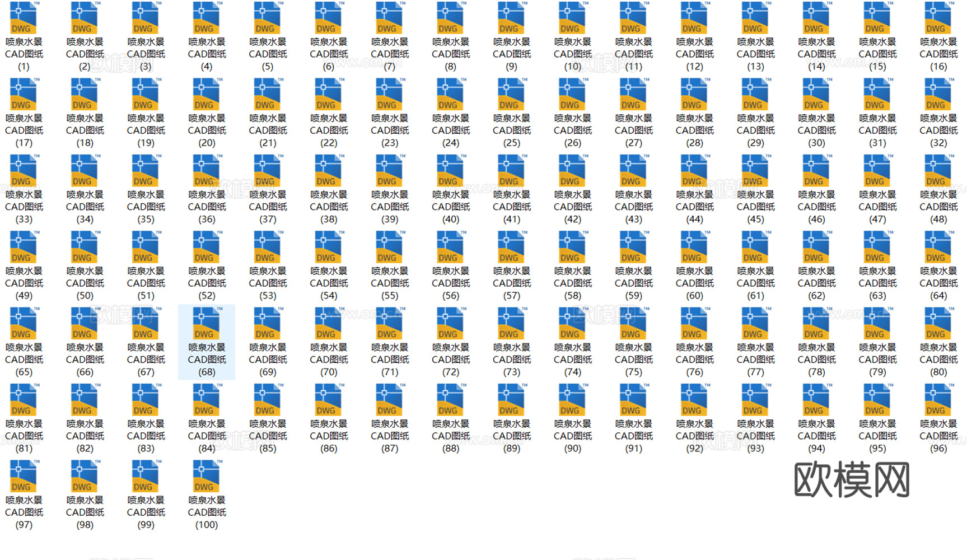Viewport: 967px width, 560px height.
Task: Select label text 喷泉水景CAD图纸 (57)
Action: [512, 283]
